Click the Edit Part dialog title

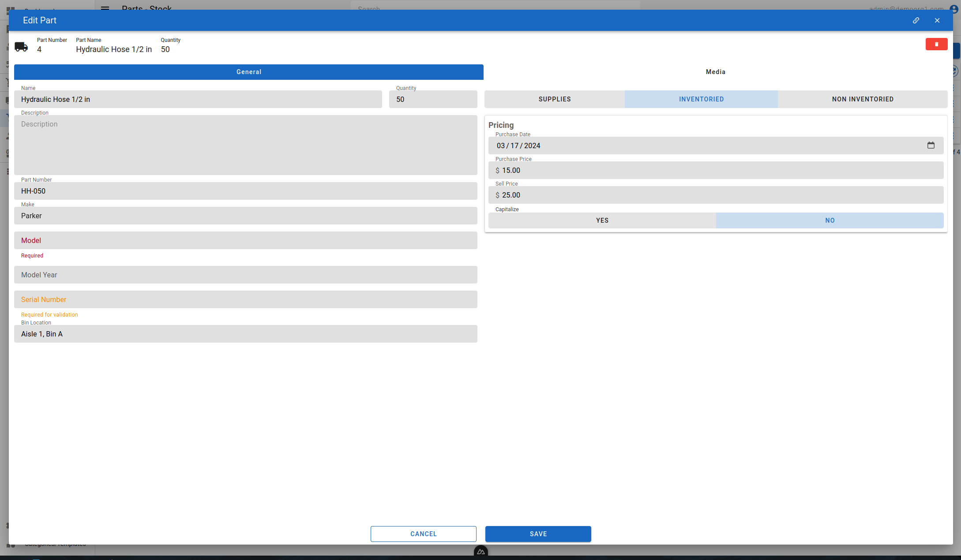click(x=40, y=20)
